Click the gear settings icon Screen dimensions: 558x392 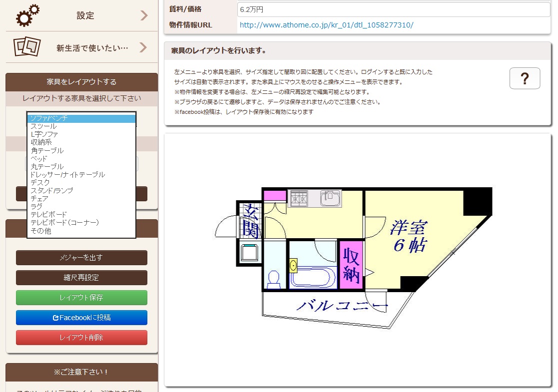[x=27, y=15]
